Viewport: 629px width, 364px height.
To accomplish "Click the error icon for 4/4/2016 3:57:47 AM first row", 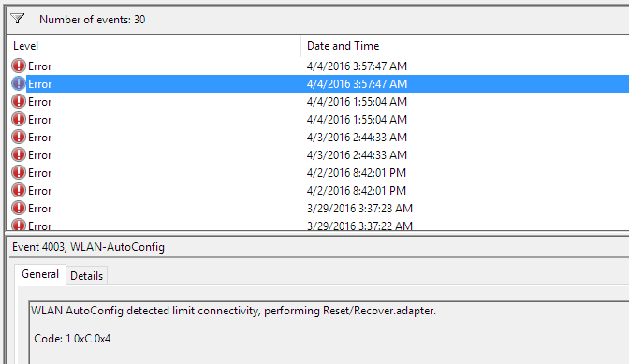I will pyautogui.click(x=19, y=66).
